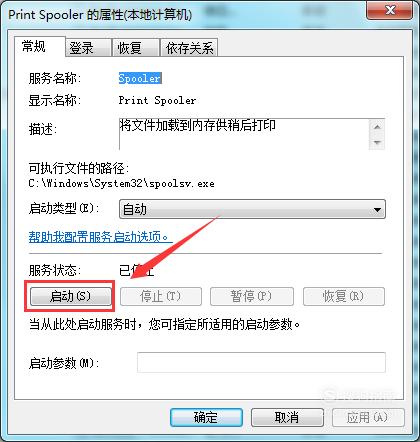Click the dropdown arrow of the startup type combo box
The height and width of the screenshot is (442, 420).
(377, 210)
